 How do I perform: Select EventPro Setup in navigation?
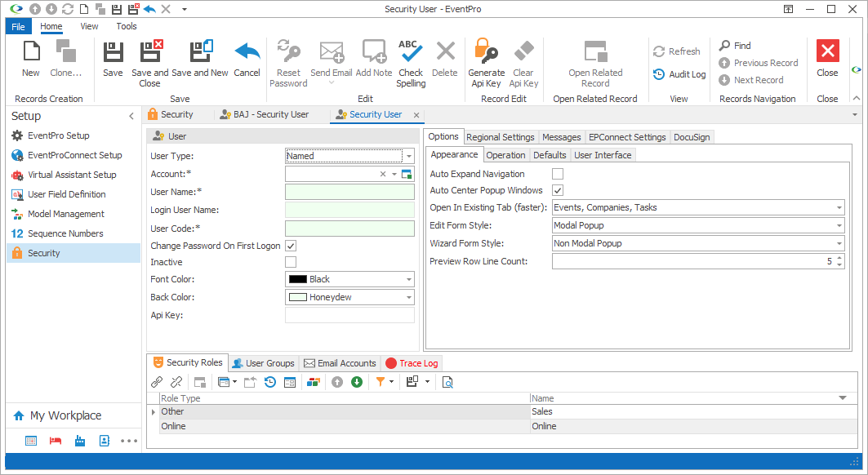click(59, 135)
